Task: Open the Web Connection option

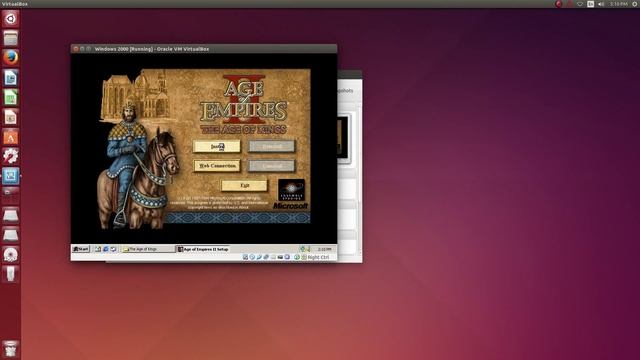Action: [217, 166]
